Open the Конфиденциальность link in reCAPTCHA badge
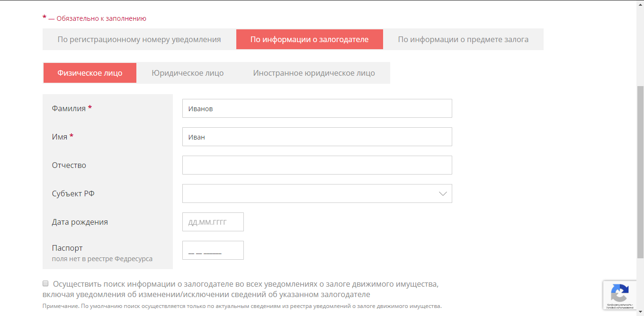Image resolution: width=644 pixels, height=316 pixels. [617, 304]
